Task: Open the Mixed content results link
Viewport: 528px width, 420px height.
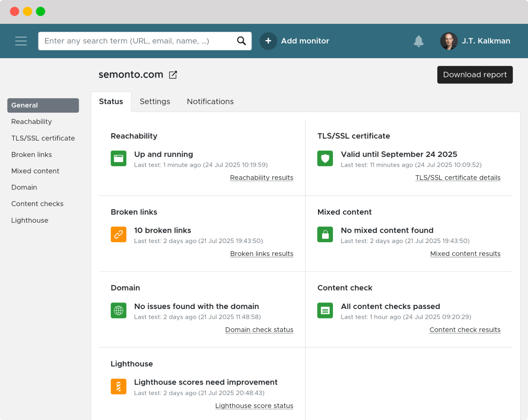Action: [x=465, y=254]
